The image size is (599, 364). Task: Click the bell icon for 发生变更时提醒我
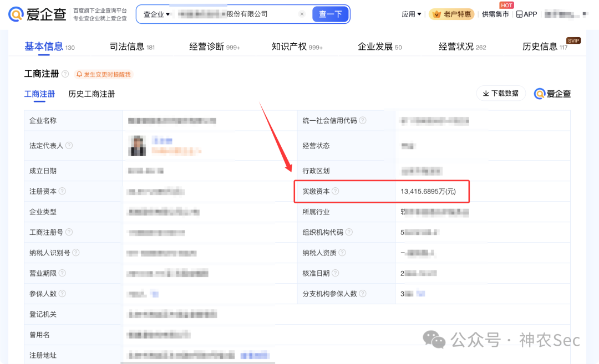tap(78, 74)
